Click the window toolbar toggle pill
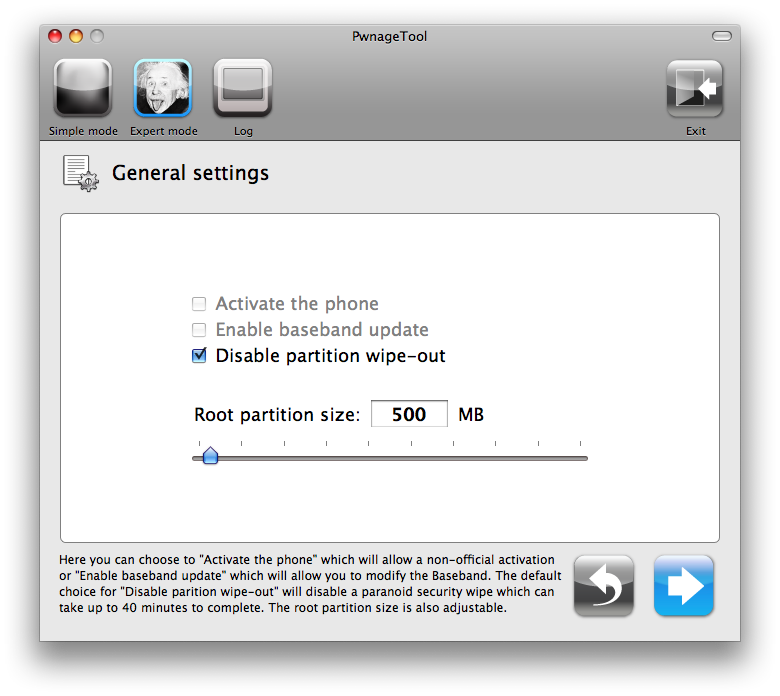The image size is (780, 696). click(x=721, y=36)
